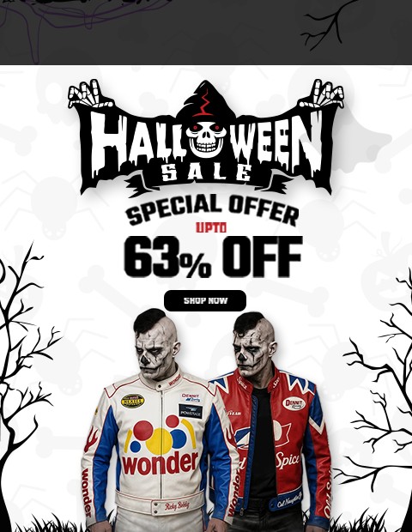The image size is (412, 532).
Task: Click the red UPTO label
Action: 211,227
